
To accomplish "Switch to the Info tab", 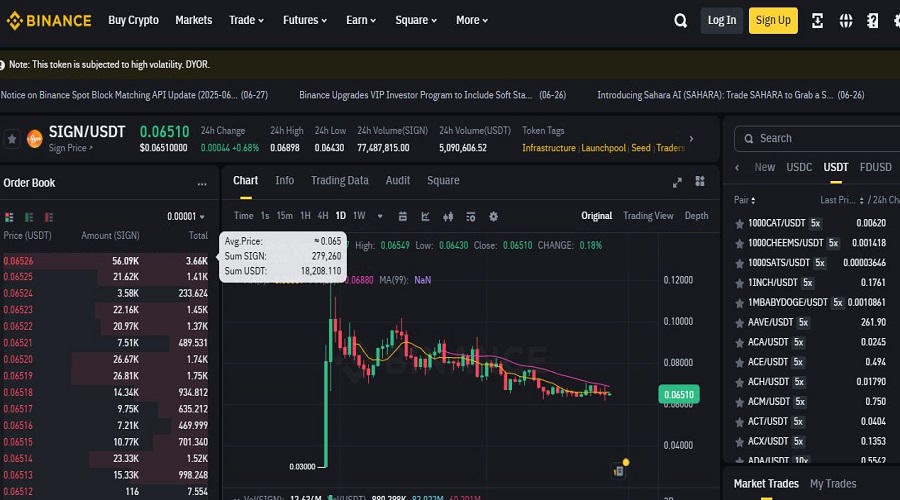I will click(284, 180).
